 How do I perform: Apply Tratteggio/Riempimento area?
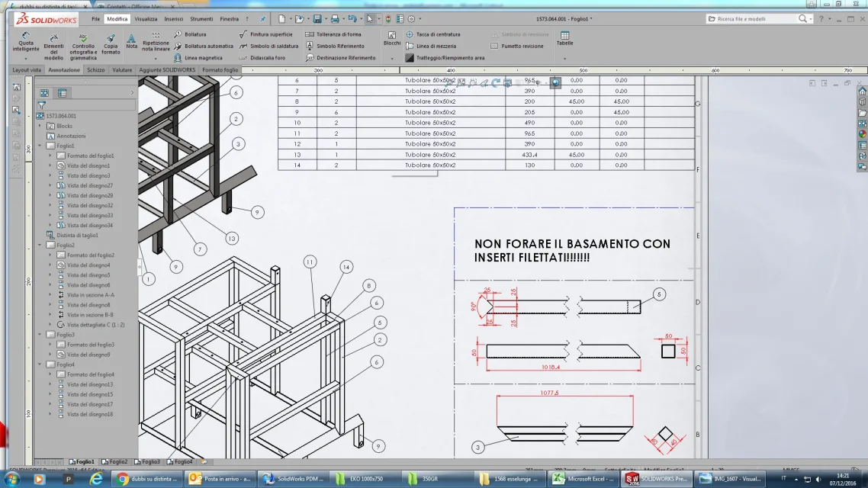point(445,57)
